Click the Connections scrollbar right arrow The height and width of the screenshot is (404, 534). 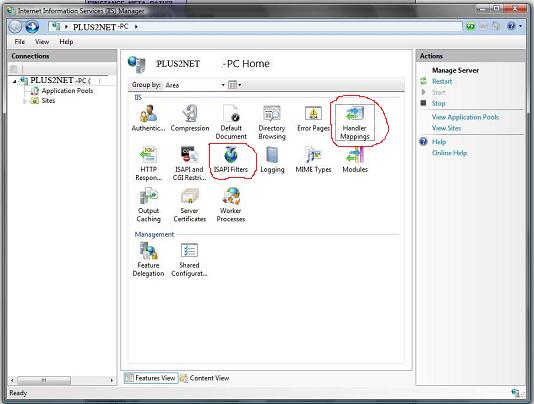112,380
